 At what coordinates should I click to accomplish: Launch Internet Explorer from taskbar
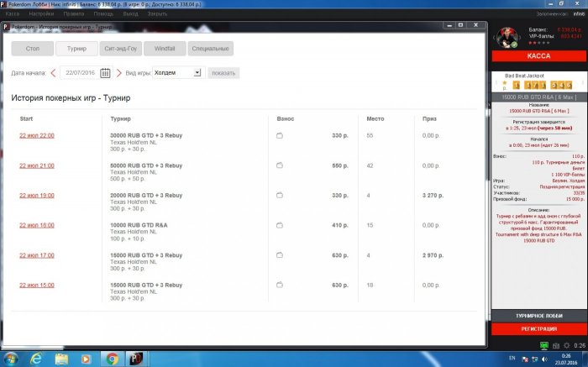tap(36, 359)
